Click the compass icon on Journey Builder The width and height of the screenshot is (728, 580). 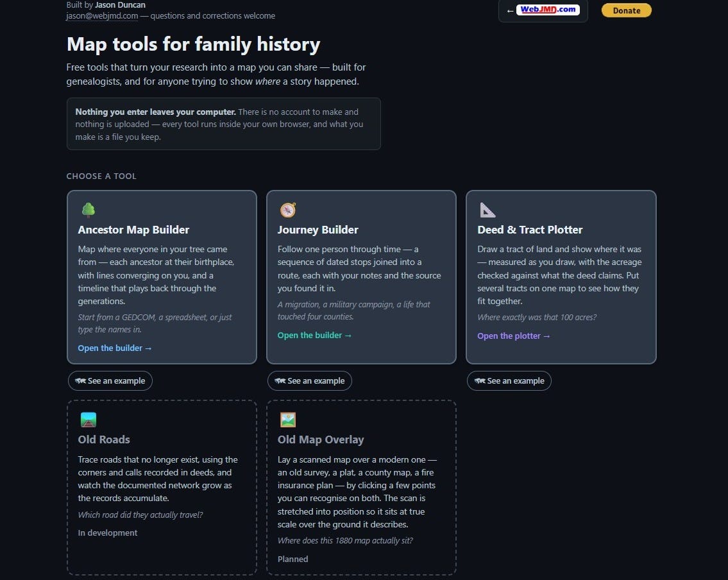coord(288,210)
